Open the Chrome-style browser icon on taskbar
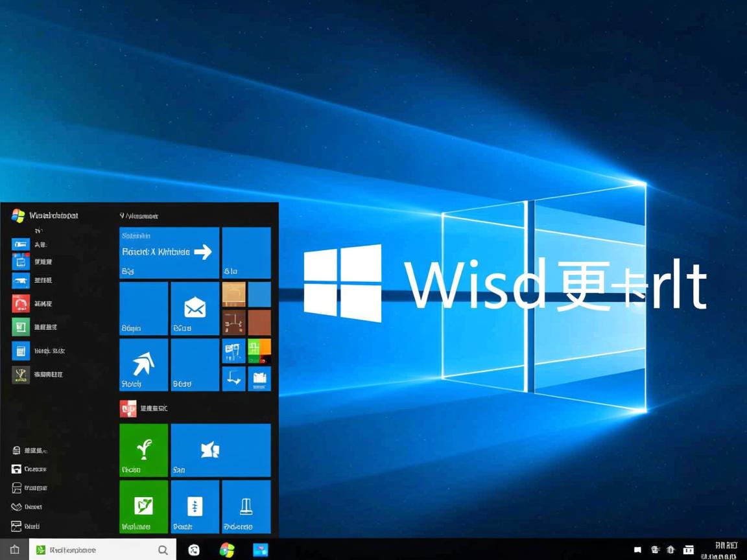This screenshot has height=560, width=747. click(226, 550)
